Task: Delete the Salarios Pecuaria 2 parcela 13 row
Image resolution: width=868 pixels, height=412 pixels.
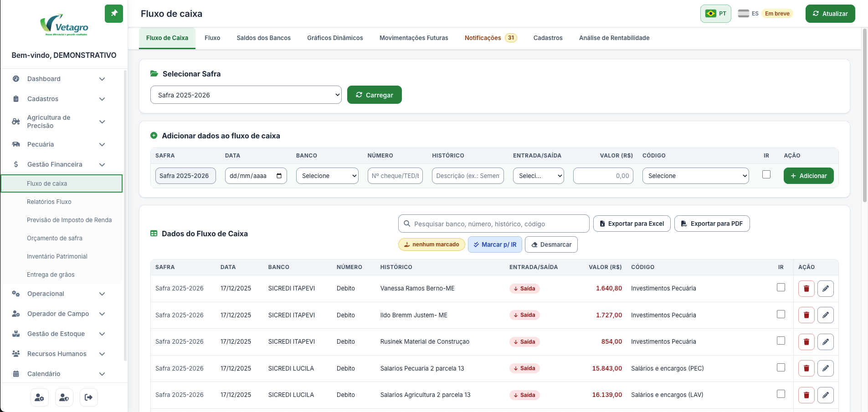Action: (806, 368)
